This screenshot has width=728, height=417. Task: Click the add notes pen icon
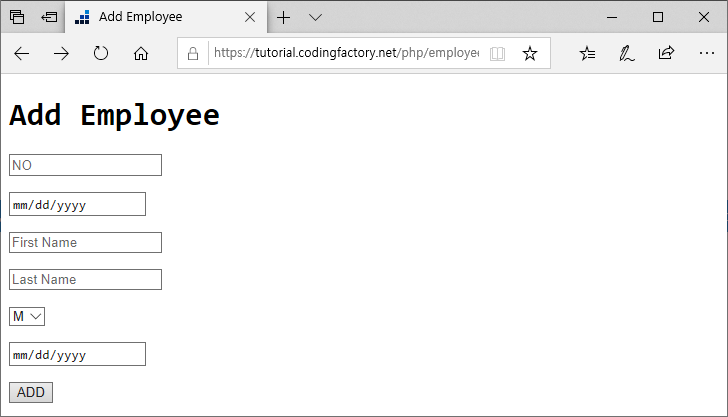tap(626, 53)
